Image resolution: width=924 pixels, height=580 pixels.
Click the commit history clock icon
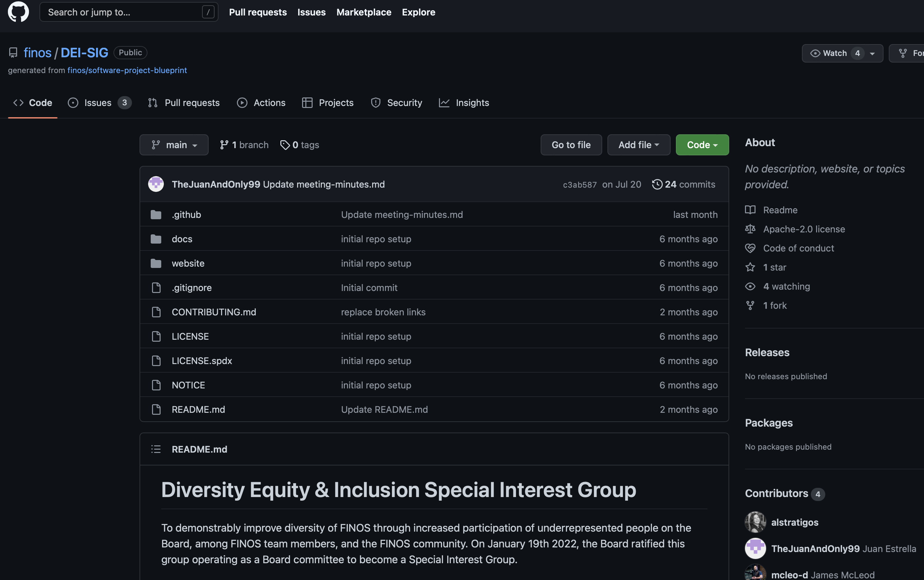pyautogui.click(x=657, y=184)
